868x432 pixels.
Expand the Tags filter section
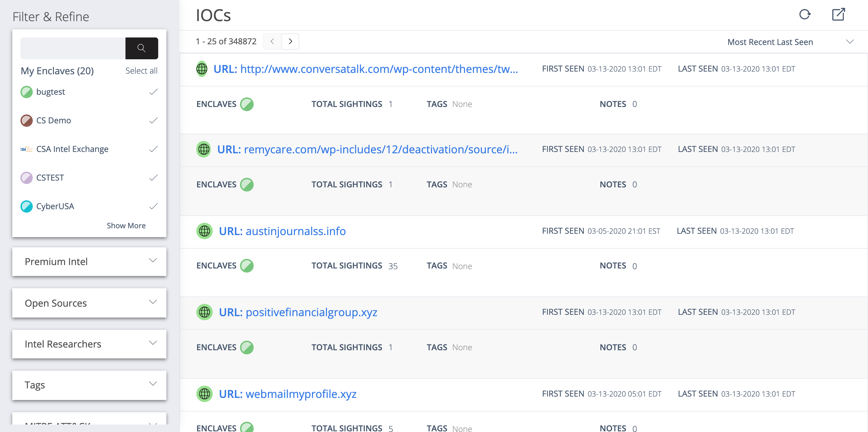pyautogui.click(x=89, y=385)
